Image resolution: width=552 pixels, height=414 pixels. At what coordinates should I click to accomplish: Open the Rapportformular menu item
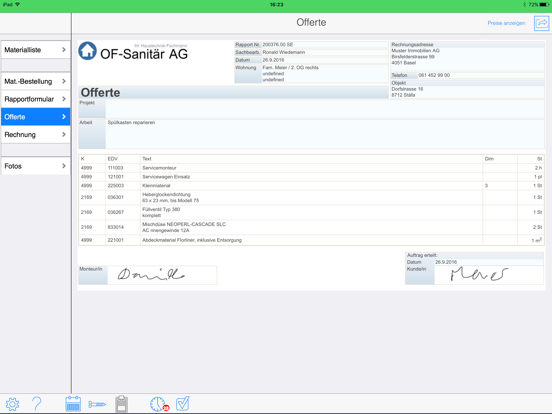pos(36,99)
